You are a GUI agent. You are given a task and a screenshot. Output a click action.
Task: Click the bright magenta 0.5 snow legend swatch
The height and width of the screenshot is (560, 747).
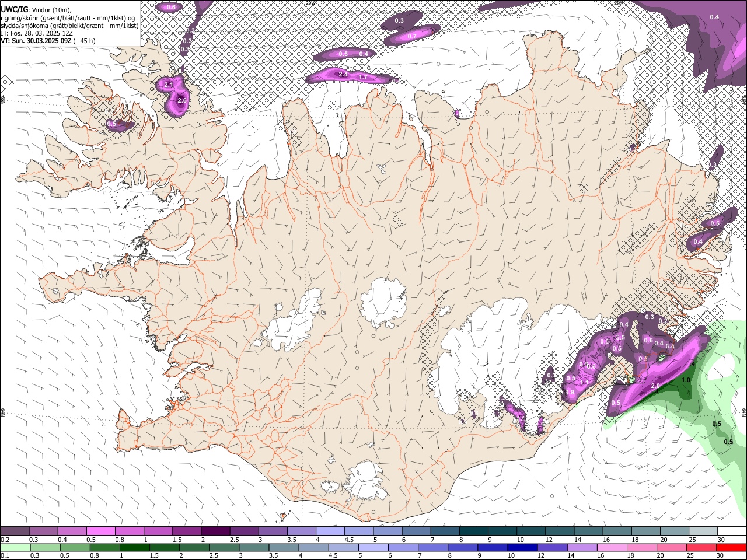pos(101,531)
